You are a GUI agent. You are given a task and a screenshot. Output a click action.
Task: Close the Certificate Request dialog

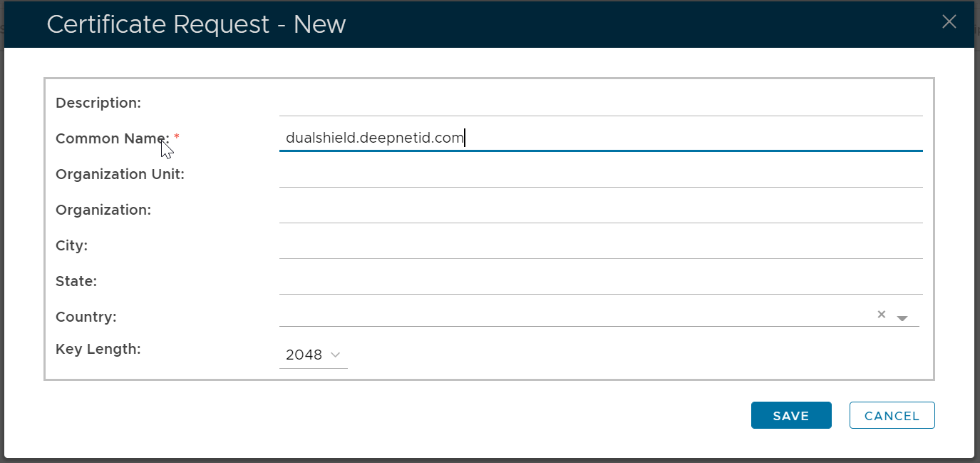(x=949, y=22)
